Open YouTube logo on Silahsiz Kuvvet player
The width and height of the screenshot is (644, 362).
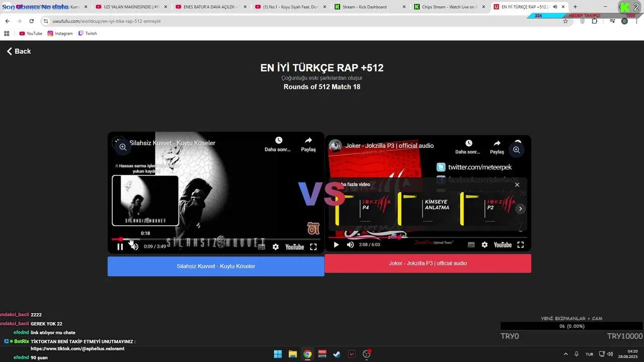tap(294, 247)
